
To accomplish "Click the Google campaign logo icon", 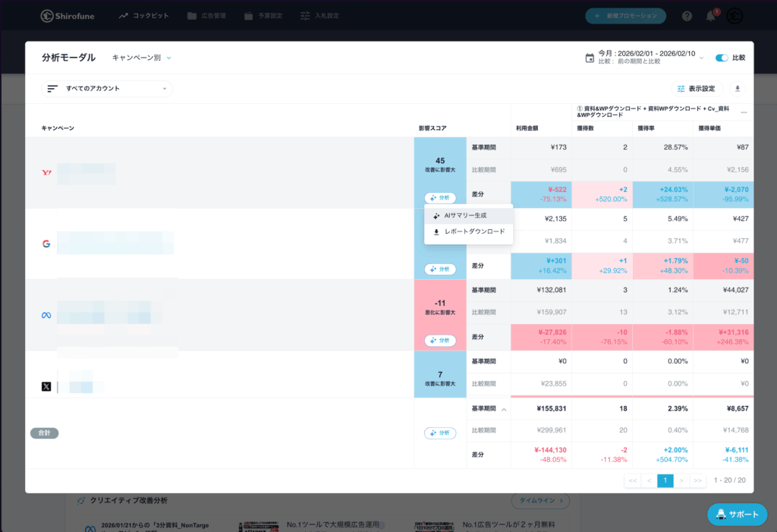I will [x=46, y=244].
